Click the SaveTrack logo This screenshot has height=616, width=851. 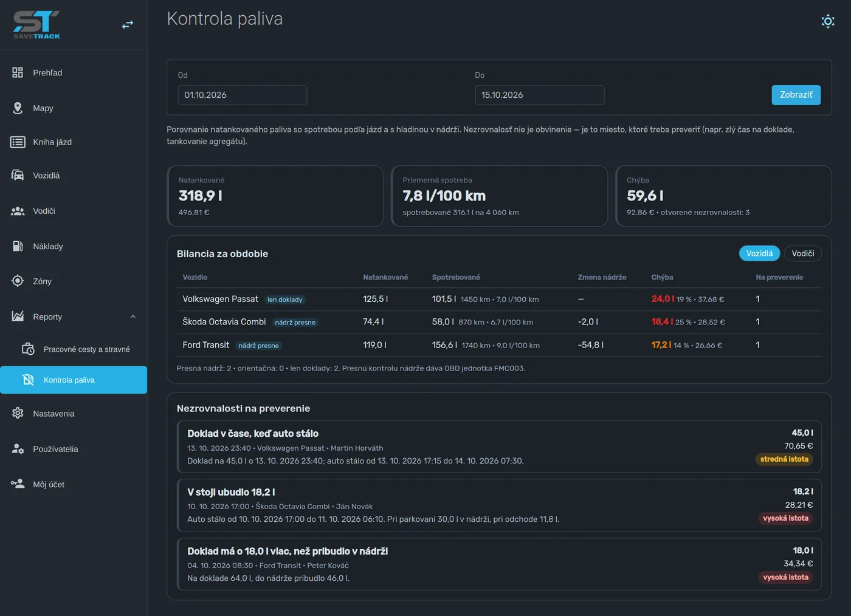[x=36, y=25]
